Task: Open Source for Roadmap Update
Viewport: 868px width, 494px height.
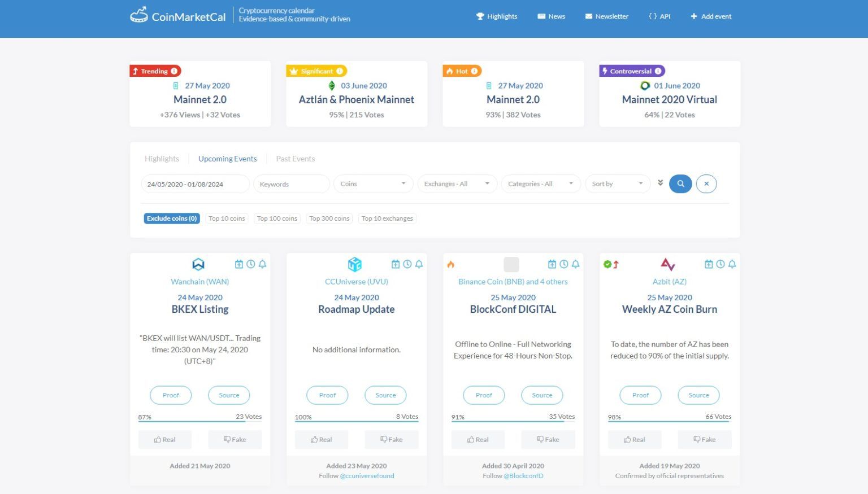Action: pos(385,395)
